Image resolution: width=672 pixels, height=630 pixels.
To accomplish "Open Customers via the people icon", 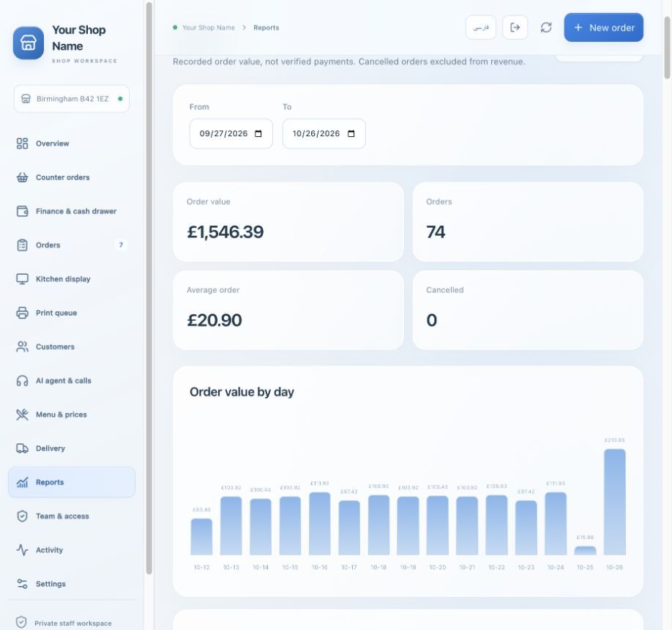I will pos(22,346).
